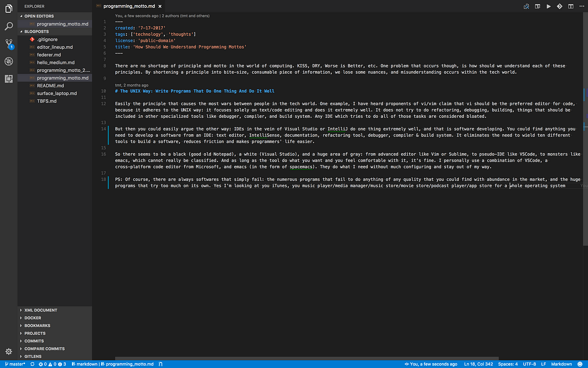Click the EXPLORER sidebar title
This screenshot has width=588, height=368.
34,6
